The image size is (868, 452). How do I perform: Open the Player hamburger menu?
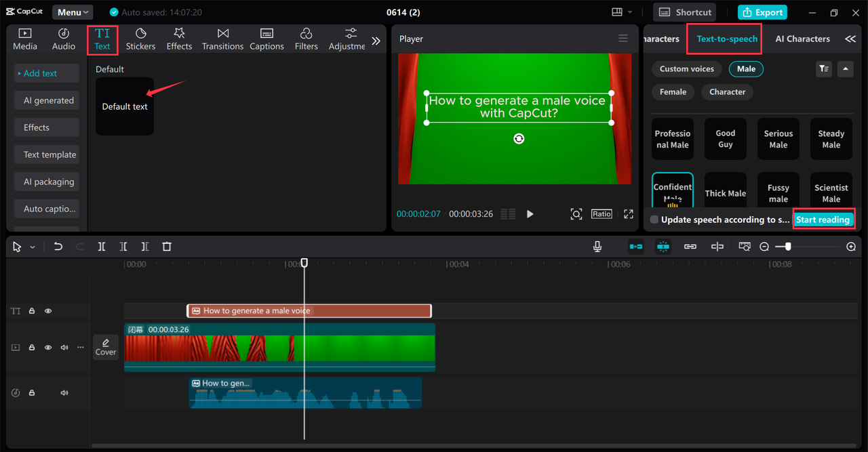coord(623,39)
